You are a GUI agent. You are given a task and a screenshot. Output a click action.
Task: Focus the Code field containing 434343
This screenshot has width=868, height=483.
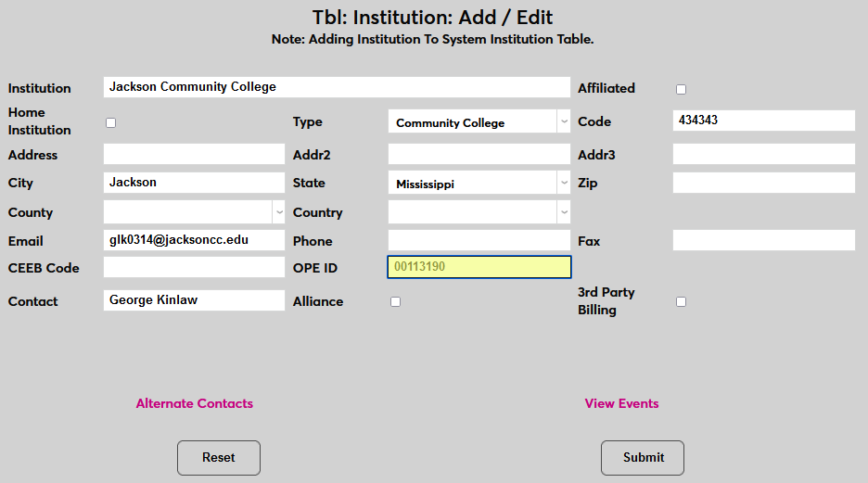pos(763,121)
